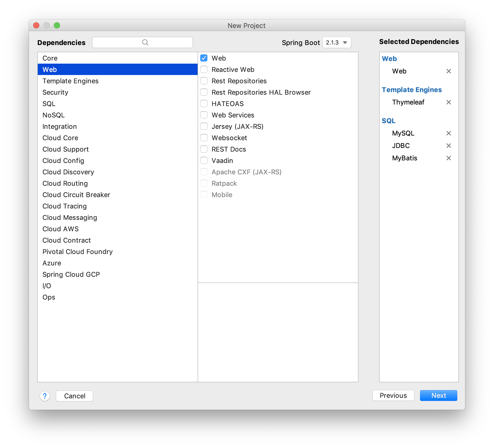Check the REST Docs option
This screenshot has height=448, width=494.
tap(204, 149)
